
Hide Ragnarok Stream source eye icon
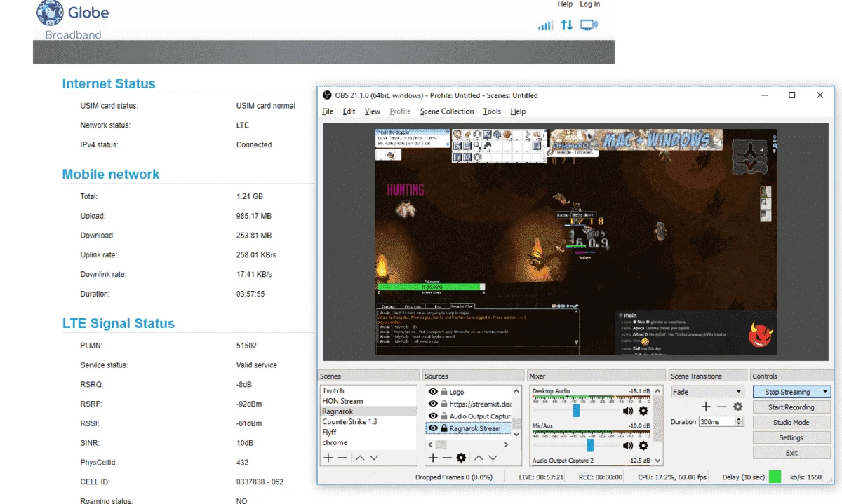point(433,428)
